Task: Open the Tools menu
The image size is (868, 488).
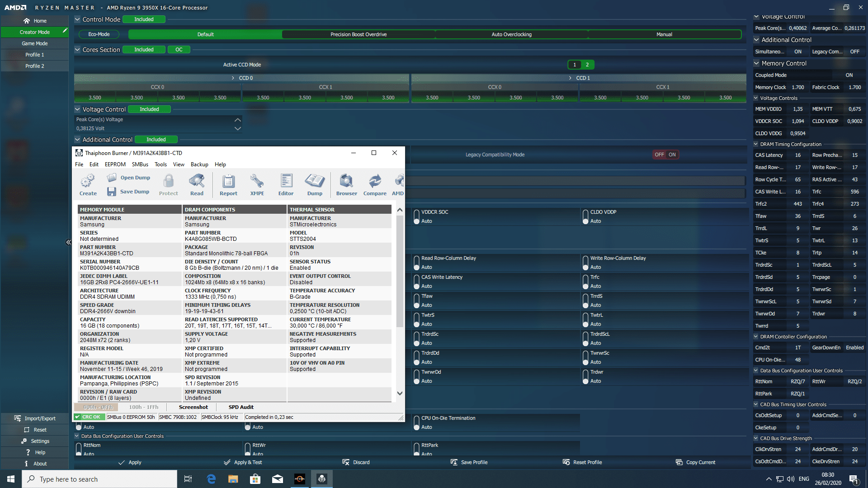Action: [160, 164]
